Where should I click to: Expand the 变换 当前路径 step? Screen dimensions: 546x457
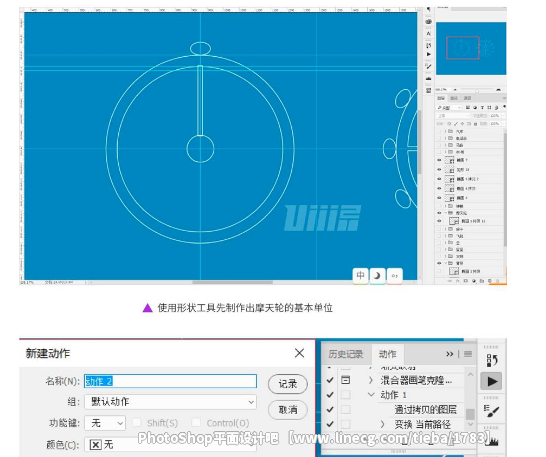point(382,424)
